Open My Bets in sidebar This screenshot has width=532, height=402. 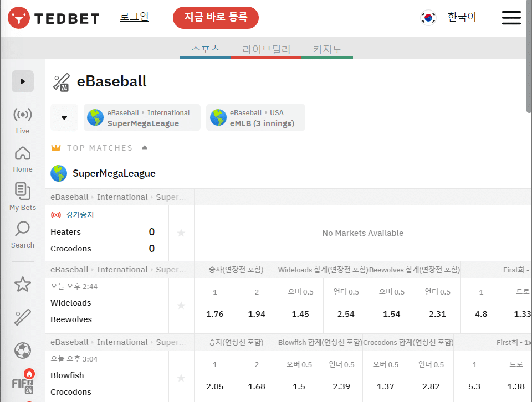coord(23,197)
